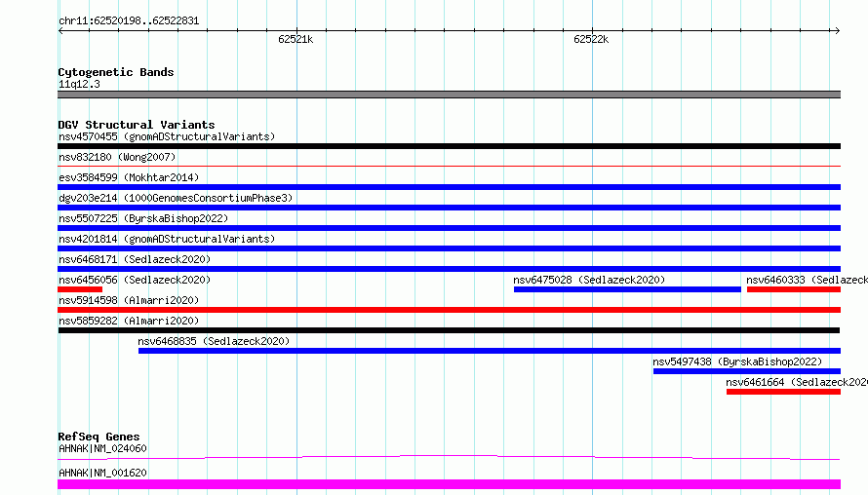The width and height of the screenshot is (868, 495).
Task: Click the black bar of nsv5859282
Action: point(449,330)
